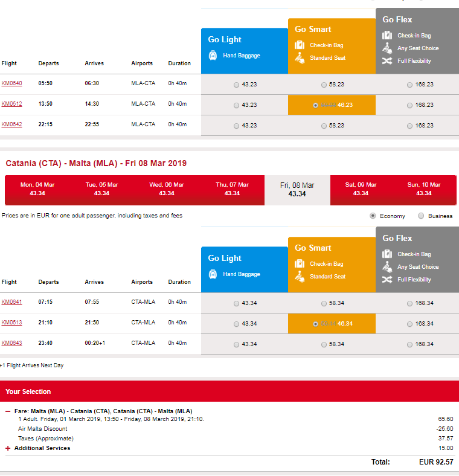
Task: Click the Any Seat Choice icon in the upper Go Flex header
Action: pyautogui.click(x=387, y=48)
